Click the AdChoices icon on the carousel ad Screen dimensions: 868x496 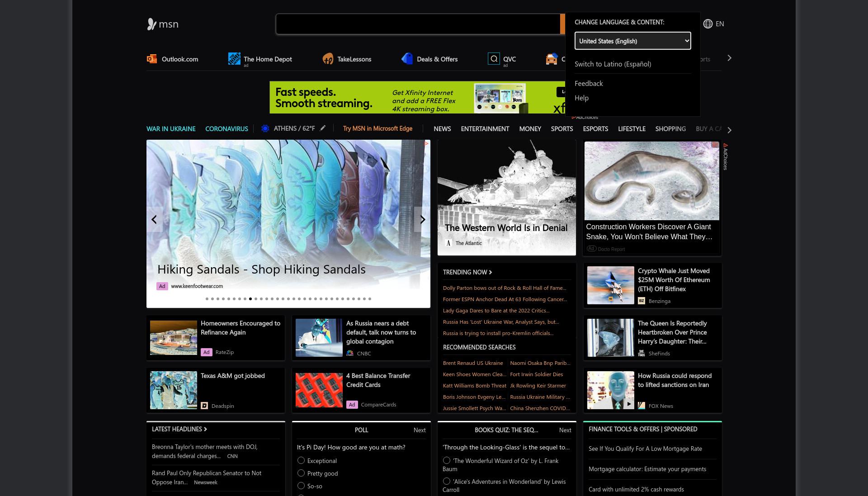(426, 143)
